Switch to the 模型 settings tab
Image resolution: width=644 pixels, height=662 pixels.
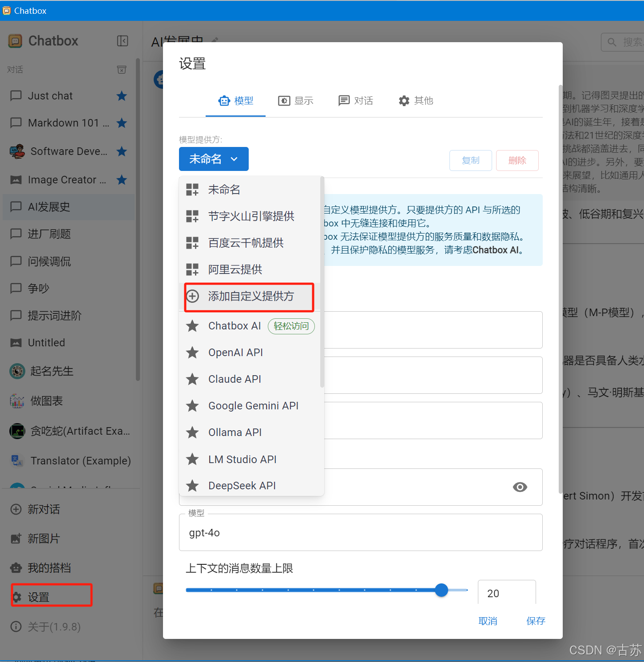coord(235,101)
